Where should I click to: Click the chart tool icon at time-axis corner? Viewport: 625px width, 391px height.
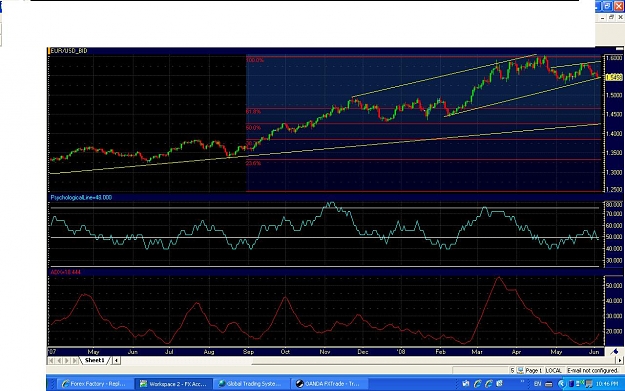(614, 352)
